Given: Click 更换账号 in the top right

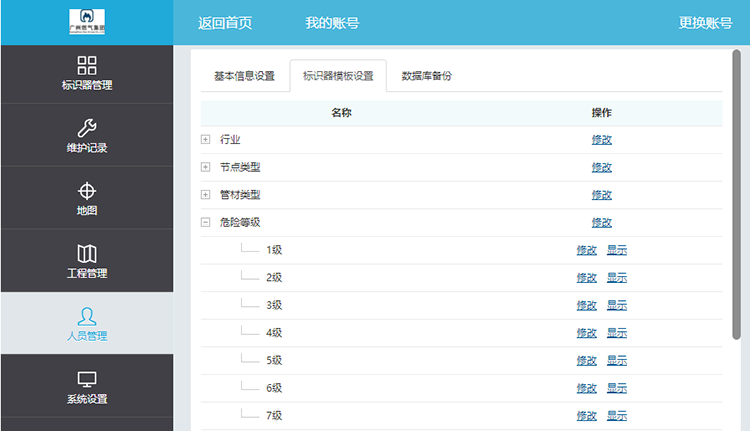Looking at the screenshot, I should 705,23.
